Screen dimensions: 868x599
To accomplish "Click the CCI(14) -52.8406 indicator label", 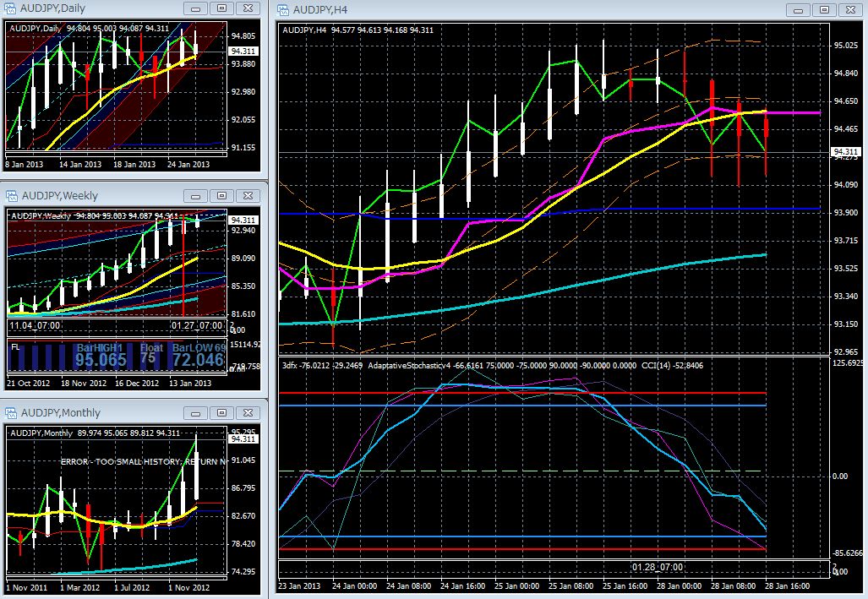I will point(672,365).
